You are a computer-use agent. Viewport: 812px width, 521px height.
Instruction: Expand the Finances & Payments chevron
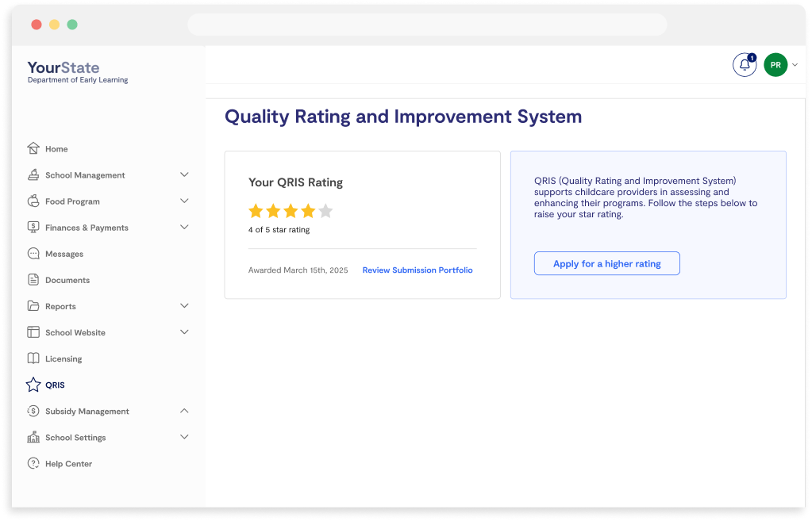click(184, 227)
